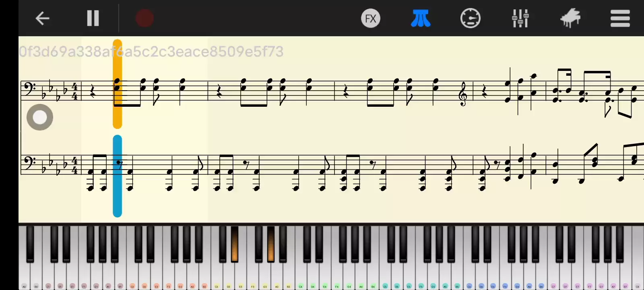Image resolution: width=644 pixels, height=290 pixels.
Task: Click the treble clef in upper staff
Action: 463,94
